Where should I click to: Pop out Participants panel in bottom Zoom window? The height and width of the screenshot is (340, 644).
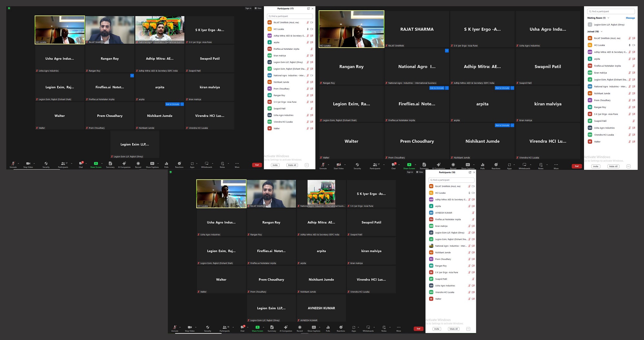pos(470,172)
